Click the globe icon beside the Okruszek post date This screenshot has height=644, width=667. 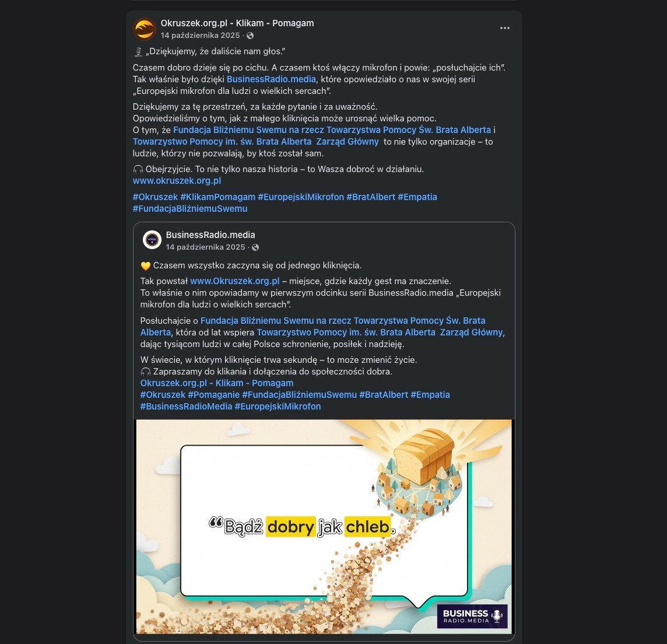coord(250,36)
